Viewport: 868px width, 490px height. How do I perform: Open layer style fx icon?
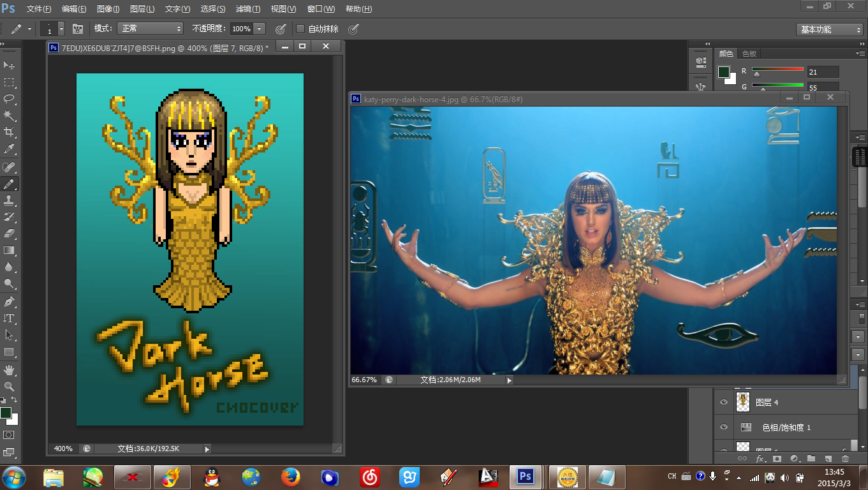(x=760, y=458)
